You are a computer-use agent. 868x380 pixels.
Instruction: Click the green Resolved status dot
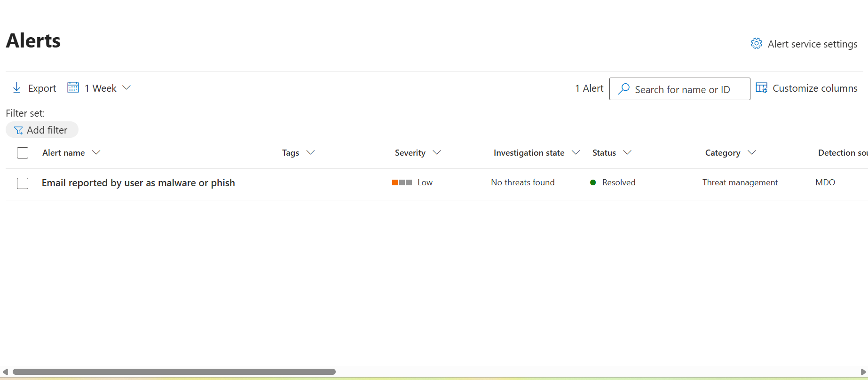[x=593, y=182]
